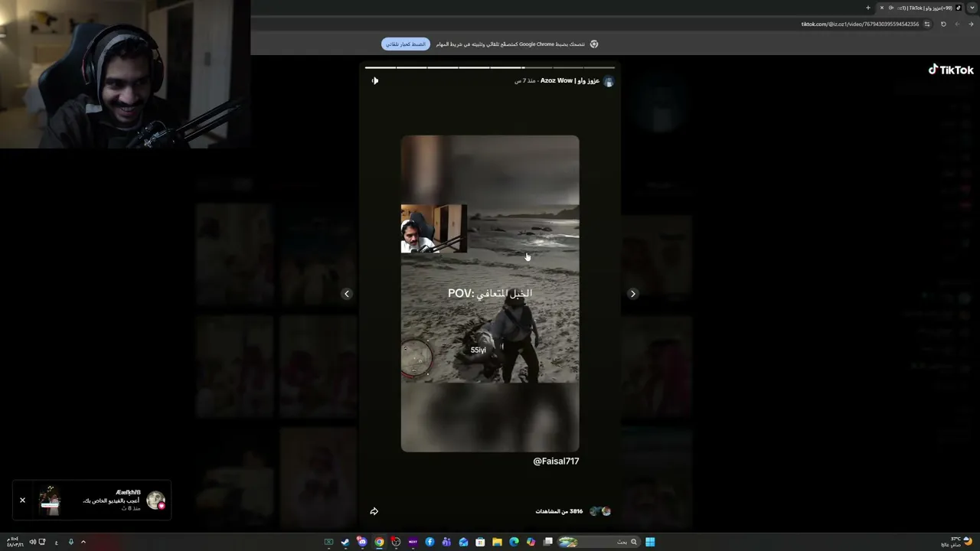Screen dimensions: 980x551
Task: Open the central story video
Action: (x=490, y=294)
